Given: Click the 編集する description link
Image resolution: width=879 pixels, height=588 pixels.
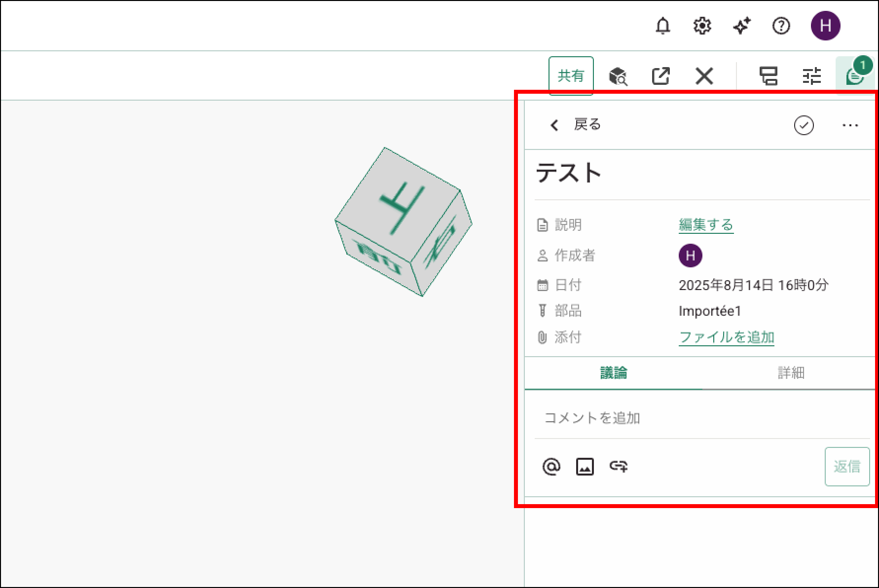Looking at the screenshot, I should pyautogui.click(x=706, y=225).
